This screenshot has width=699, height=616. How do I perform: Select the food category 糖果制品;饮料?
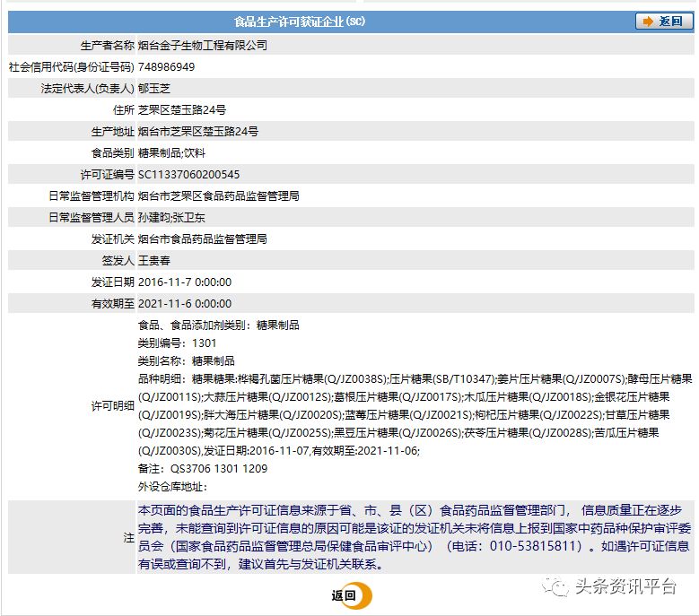point(171,152)
